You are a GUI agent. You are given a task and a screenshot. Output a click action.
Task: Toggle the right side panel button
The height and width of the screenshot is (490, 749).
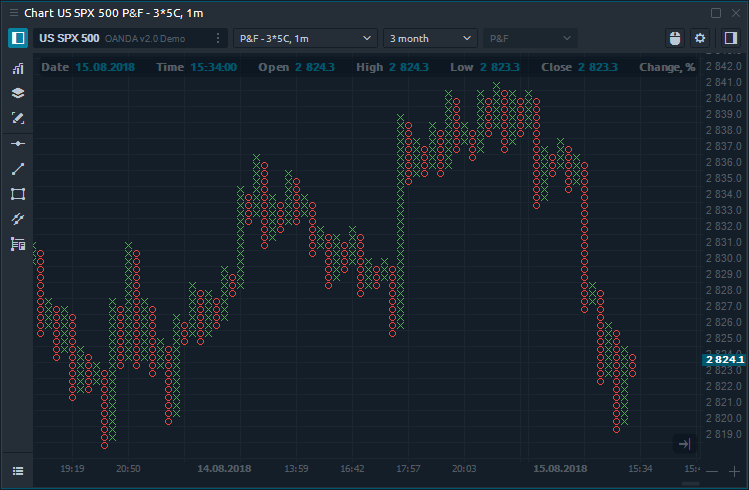(x=731, y=38)
